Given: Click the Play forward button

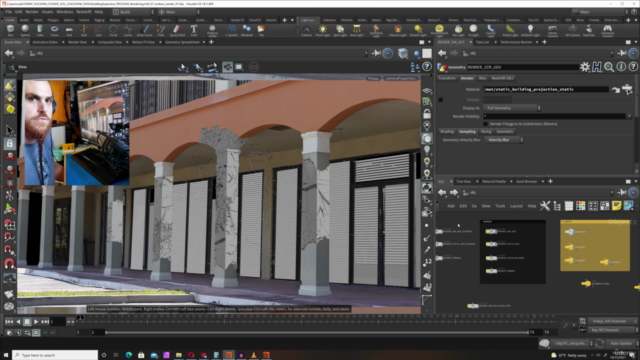Looking at the screenshot, I should point(36,322).
